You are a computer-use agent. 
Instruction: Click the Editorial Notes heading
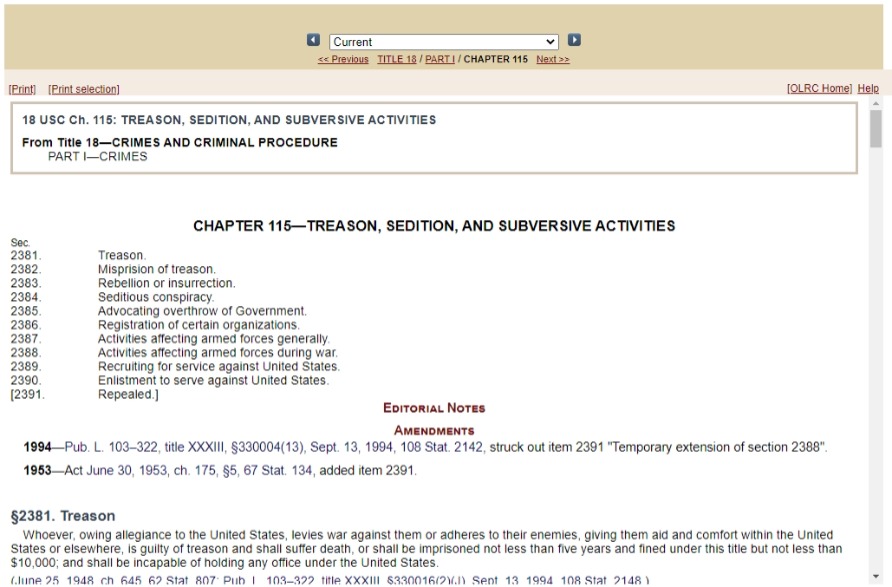click(x=434, y=408)
